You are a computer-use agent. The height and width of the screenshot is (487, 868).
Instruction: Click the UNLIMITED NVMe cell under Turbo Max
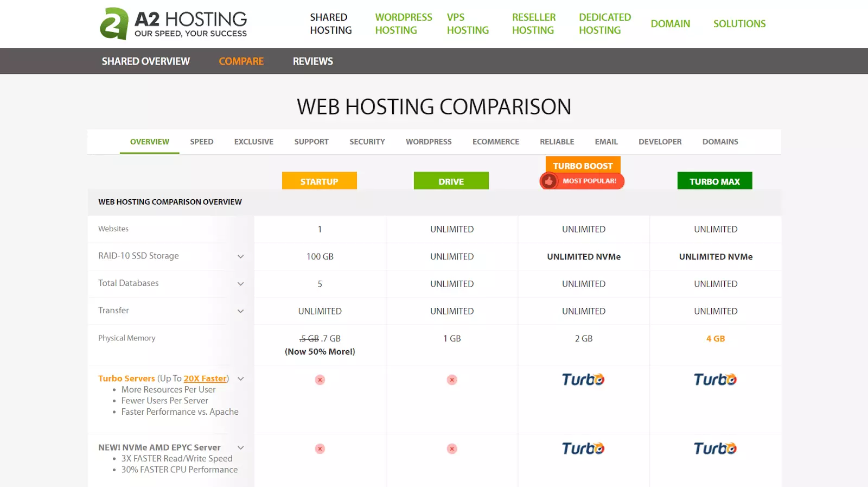[716, 256]
